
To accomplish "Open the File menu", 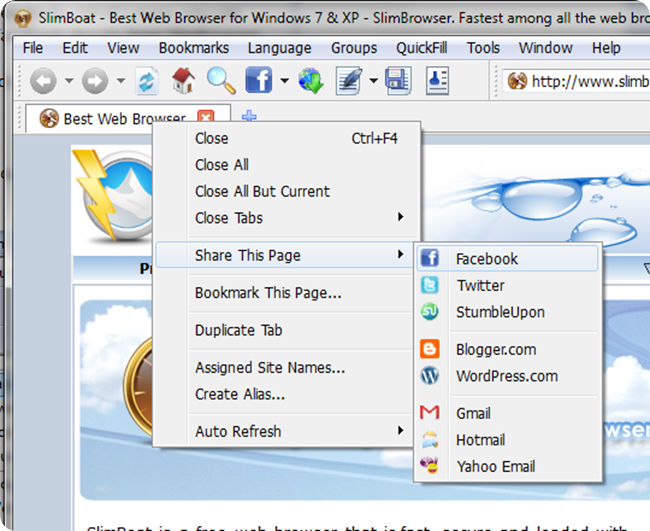I will click(33, 48).
